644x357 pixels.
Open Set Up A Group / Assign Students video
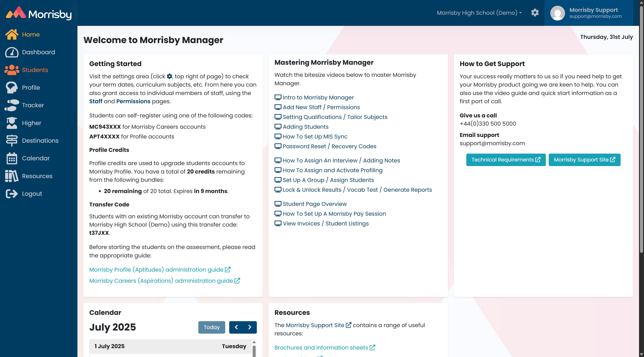tap(328, 180)
